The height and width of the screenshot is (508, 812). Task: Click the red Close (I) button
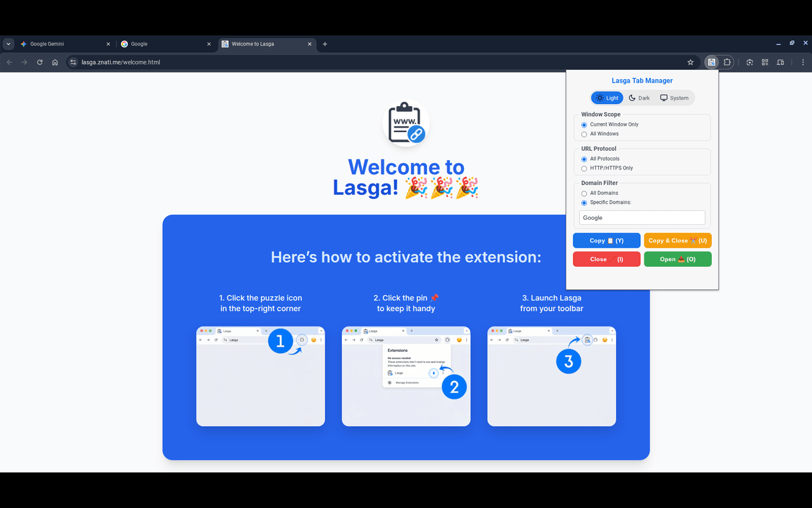click(606, 259)
